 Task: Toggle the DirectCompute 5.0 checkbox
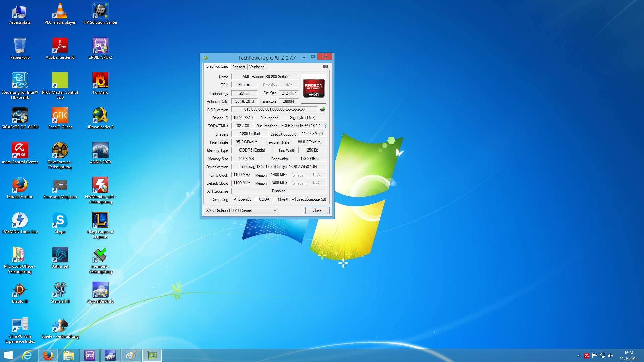click(293, 199)
